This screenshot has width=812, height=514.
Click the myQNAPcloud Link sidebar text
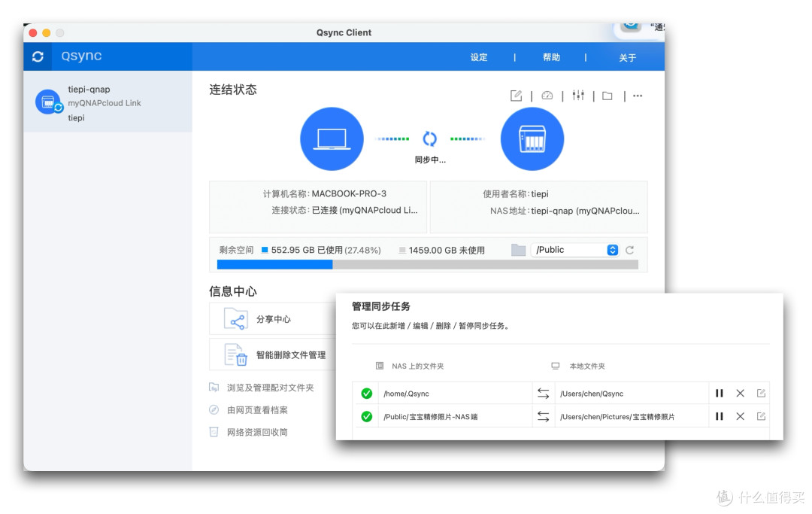[104, 103]
